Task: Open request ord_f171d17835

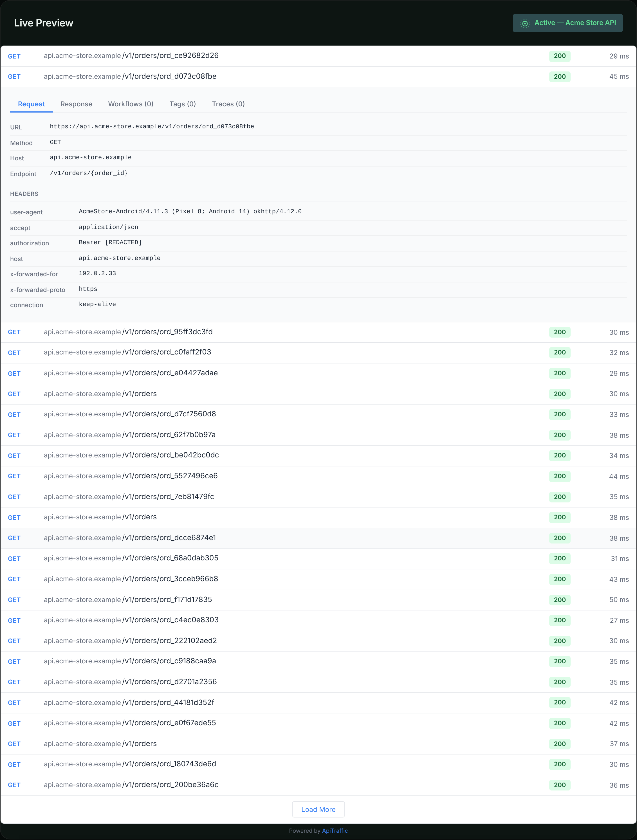Action: click(x=318, y=600)
